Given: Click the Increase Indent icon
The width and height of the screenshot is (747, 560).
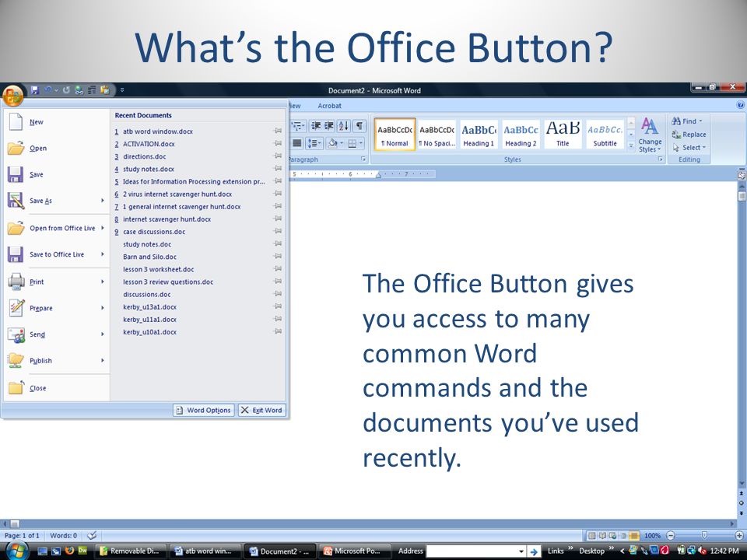Looking at the screenshot, I should pyautogui.click(x=328, y=126).
